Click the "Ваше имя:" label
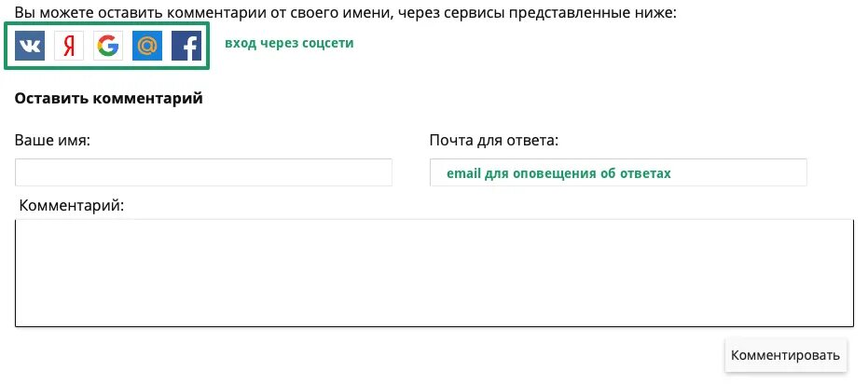868x384 pixels. click(x=52, y=141)
